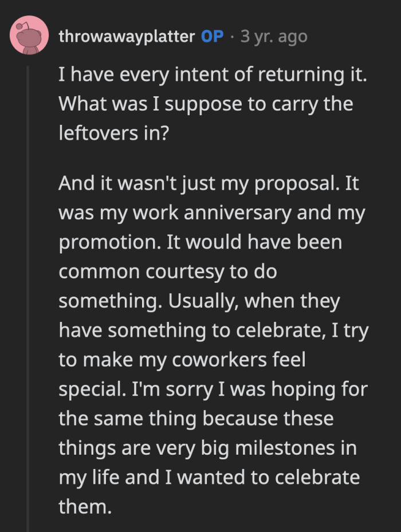Click the second paragraph of the comment body
This screenshot has width=401, height=532.
point(212,344)
